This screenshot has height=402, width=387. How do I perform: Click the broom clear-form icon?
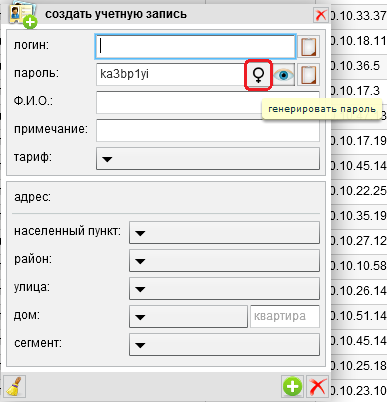14,386
